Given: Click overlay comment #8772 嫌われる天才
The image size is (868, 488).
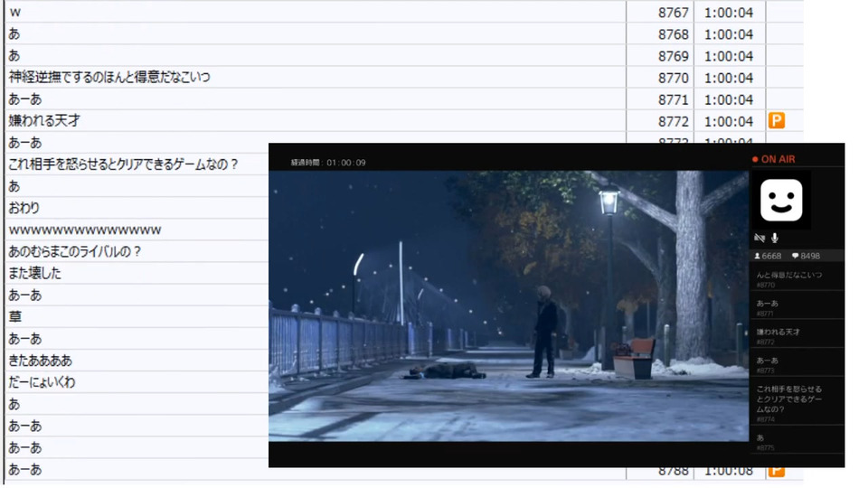Looking at the screenshot, I should (797, 336).
